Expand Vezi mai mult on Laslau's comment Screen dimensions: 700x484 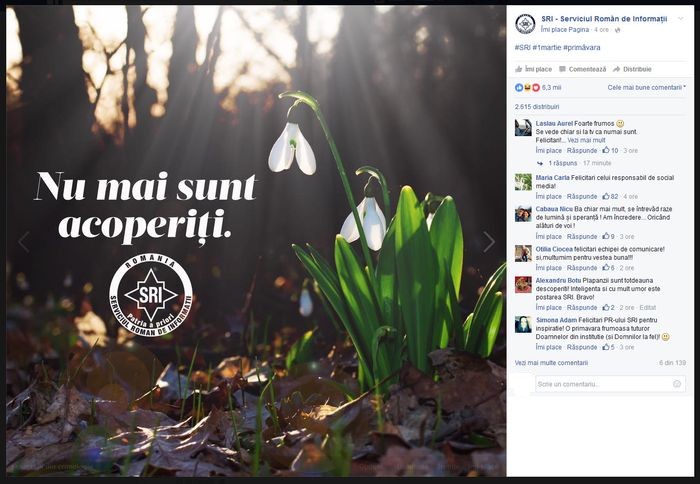click(x=586, y=140)
